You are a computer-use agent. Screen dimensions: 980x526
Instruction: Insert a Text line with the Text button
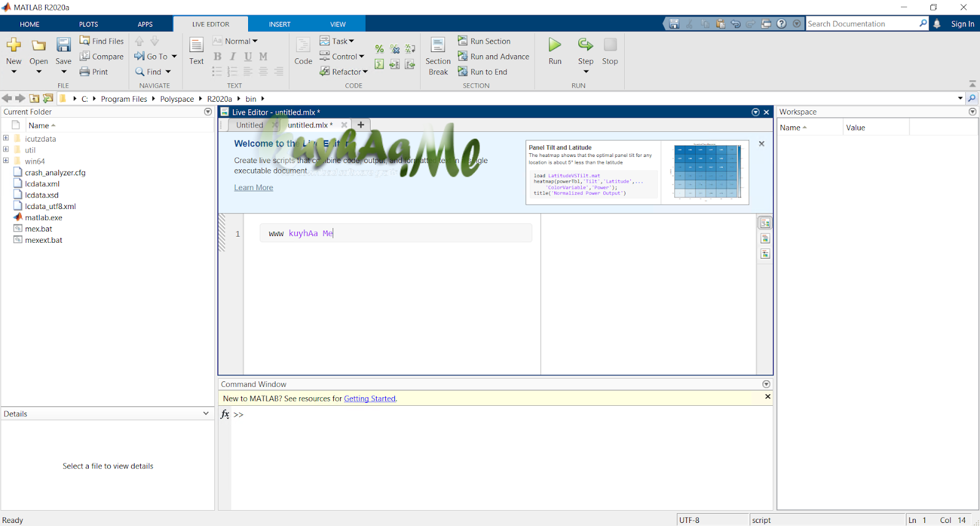click(x=197, y=51)
